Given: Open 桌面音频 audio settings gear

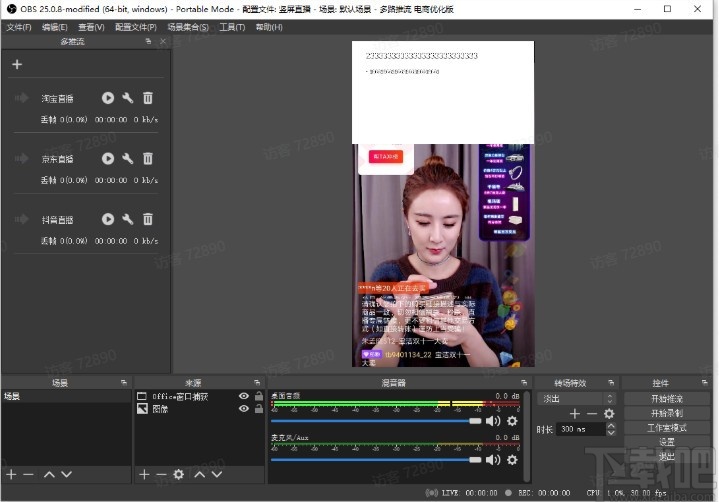Looking at the screenshot, I should 512,421.
